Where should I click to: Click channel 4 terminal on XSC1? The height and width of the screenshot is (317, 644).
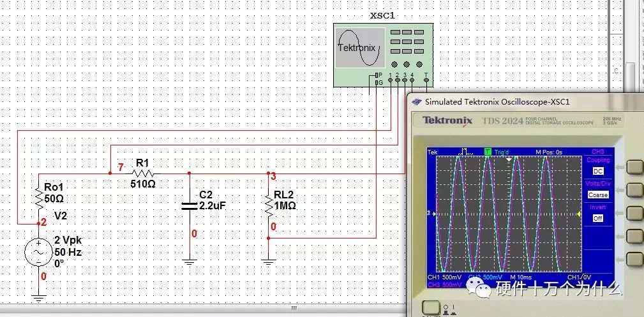(412, 81)
